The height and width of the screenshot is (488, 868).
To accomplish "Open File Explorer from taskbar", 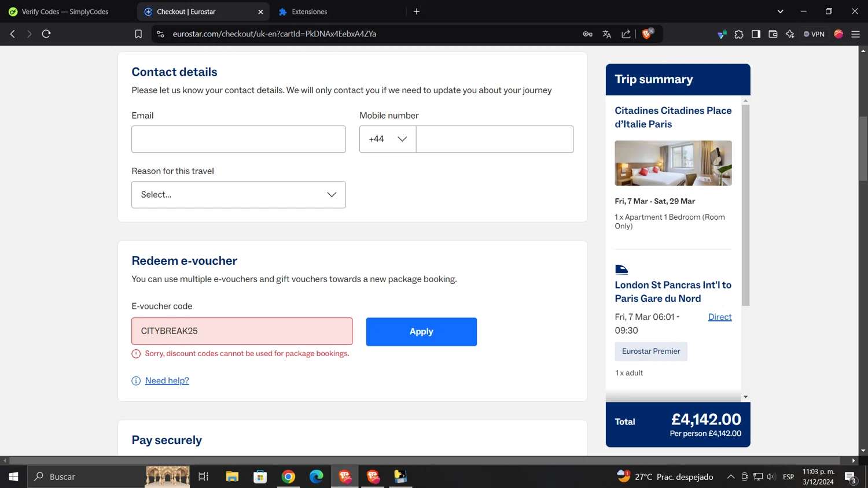I will [x=232, y=476].
